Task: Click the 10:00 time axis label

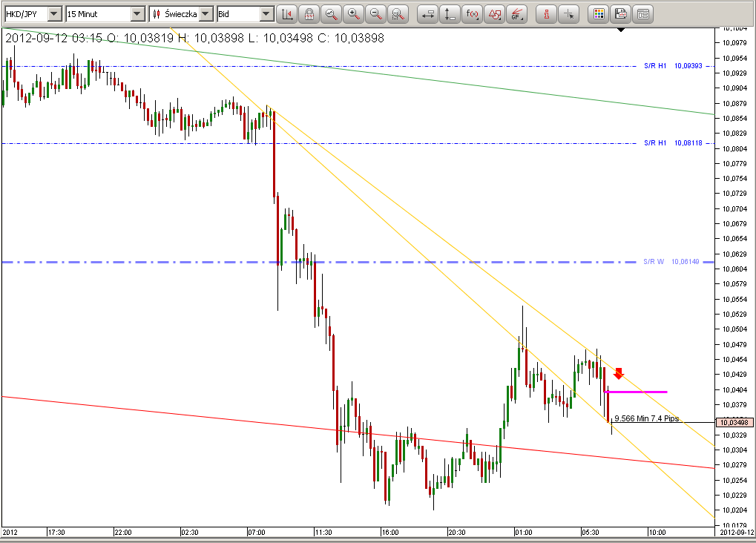Action: pyautogui.click(x=657, y=533)
